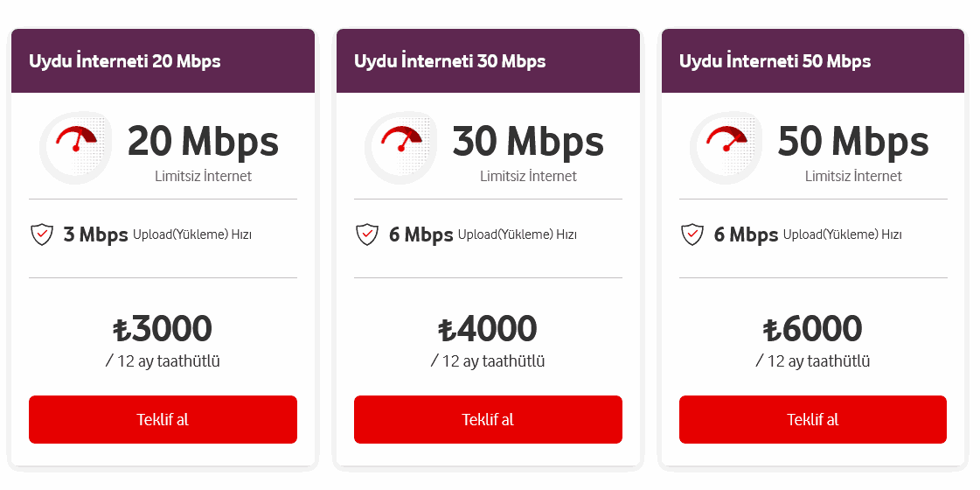Click the large 50 Mbps speed heading
The width and height of the screenshot is (980, 490).
pos(853,142)
